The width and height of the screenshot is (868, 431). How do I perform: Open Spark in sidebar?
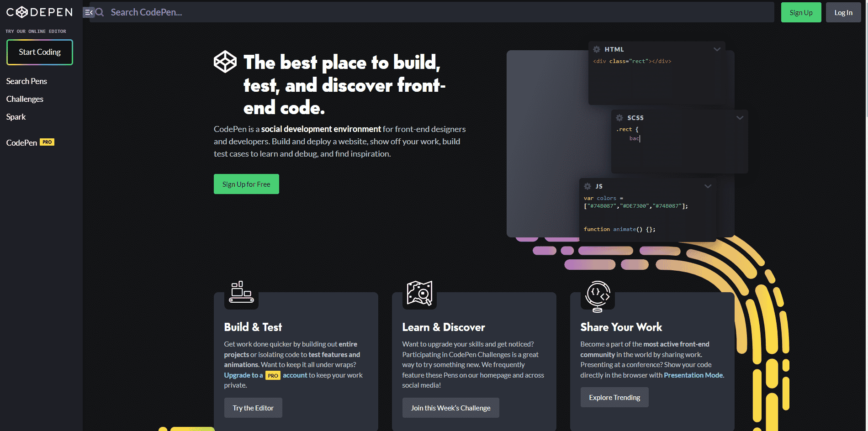coord(16,117)
